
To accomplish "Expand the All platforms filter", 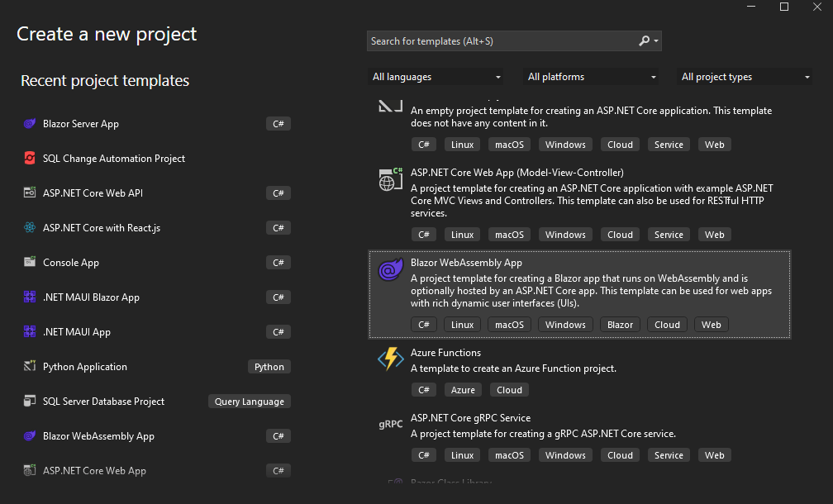I will 592,77.
